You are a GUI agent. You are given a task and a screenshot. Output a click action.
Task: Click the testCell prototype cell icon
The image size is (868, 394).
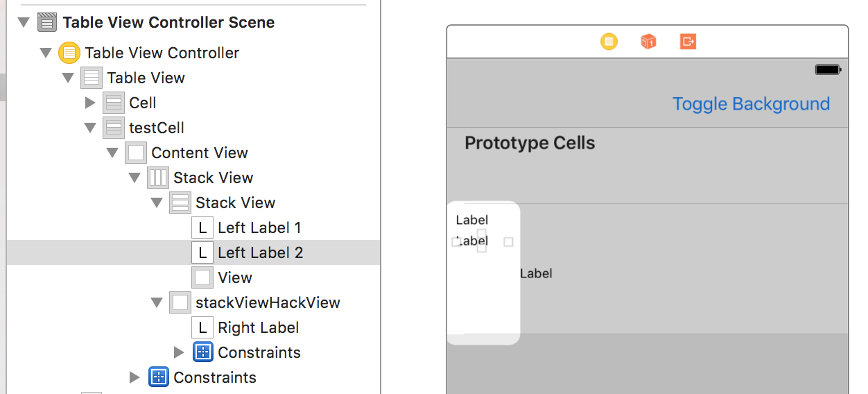point(113,128)
